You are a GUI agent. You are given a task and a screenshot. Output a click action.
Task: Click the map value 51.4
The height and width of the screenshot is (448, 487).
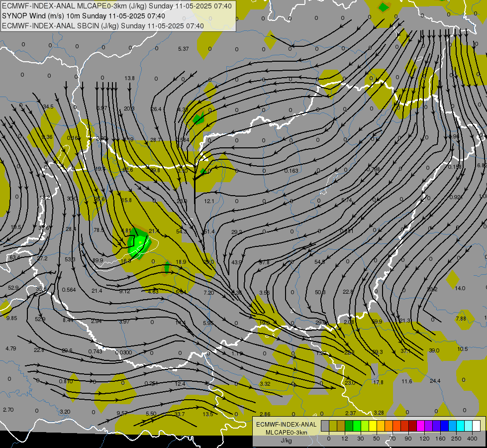[x=209, y=231]
